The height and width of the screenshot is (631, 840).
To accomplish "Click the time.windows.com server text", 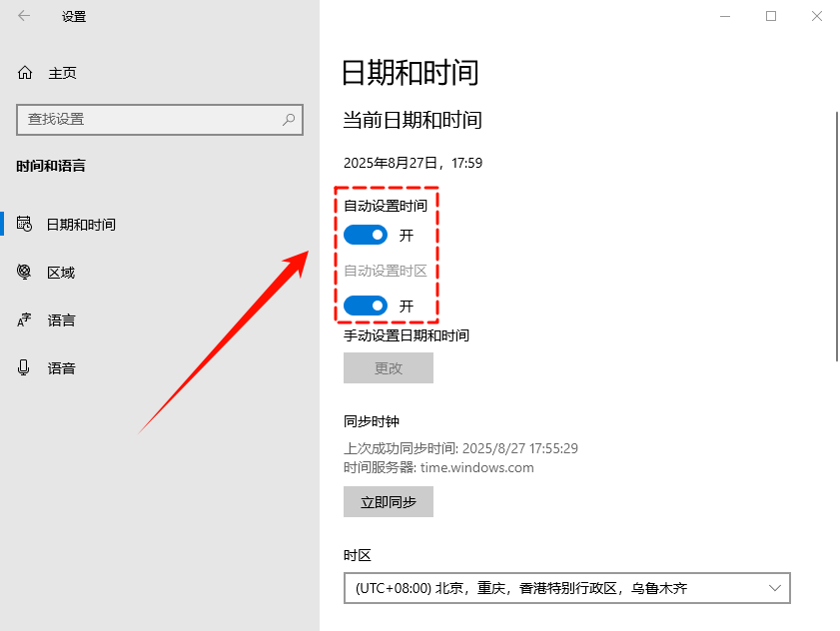I will (476, 467).
